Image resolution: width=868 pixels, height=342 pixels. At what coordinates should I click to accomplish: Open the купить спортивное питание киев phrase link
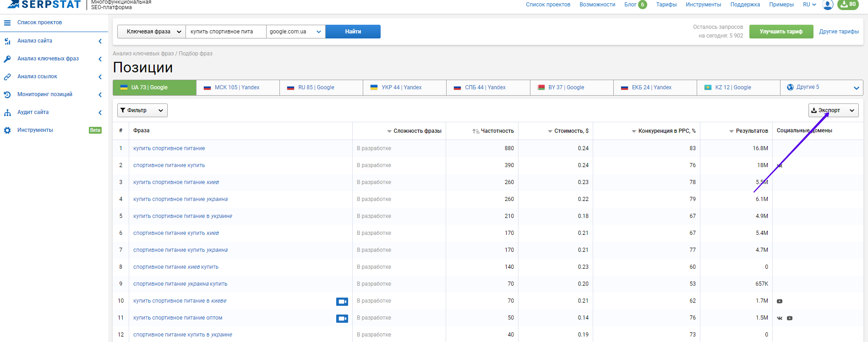tap(176, 182)
